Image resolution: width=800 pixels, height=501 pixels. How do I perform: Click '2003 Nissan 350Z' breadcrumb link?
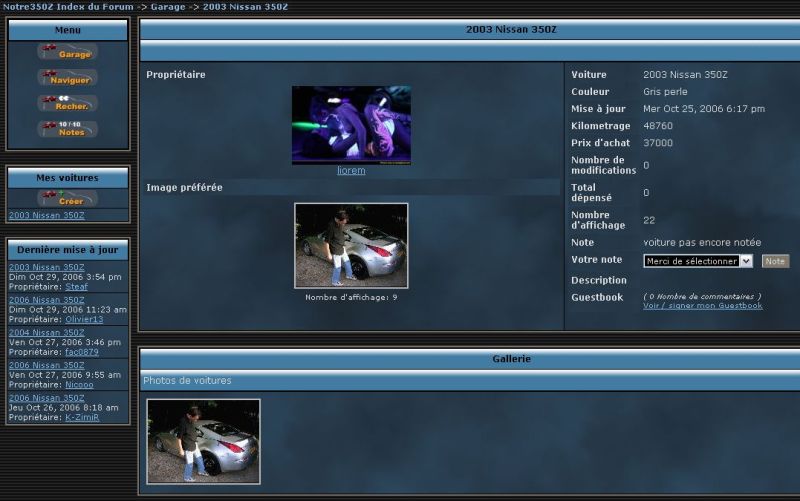point(245,7)
